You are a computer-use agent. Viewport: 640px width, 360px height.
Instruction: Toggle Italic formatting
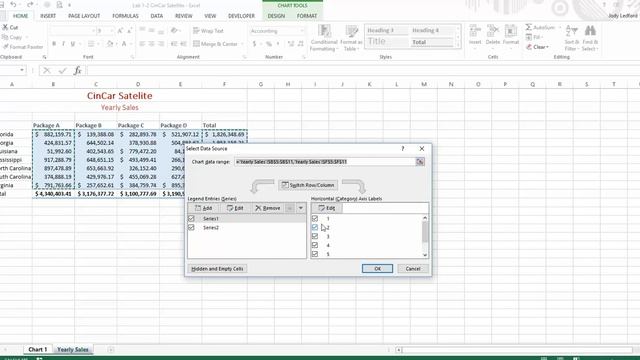coord(63,44)
